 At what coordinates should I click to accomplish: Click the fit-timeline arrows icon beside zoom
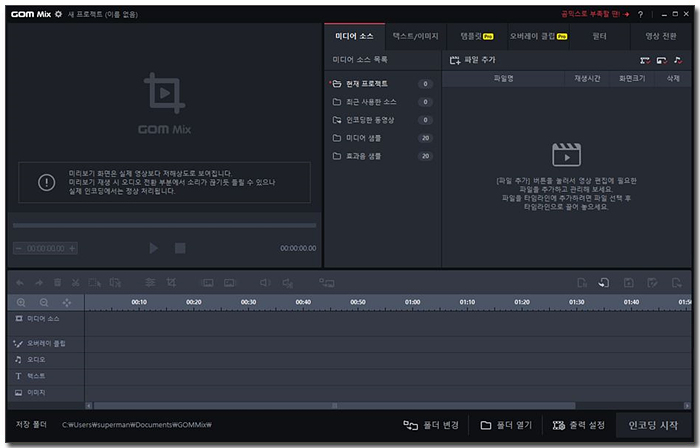point(67,303)
